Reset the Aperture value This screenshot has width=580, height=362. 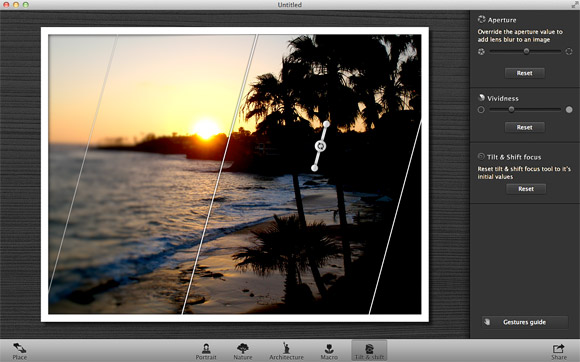525,73
